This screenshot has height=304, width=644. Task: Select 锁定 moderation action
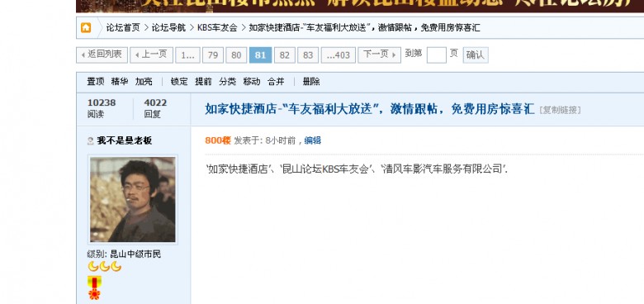point(179,82)
